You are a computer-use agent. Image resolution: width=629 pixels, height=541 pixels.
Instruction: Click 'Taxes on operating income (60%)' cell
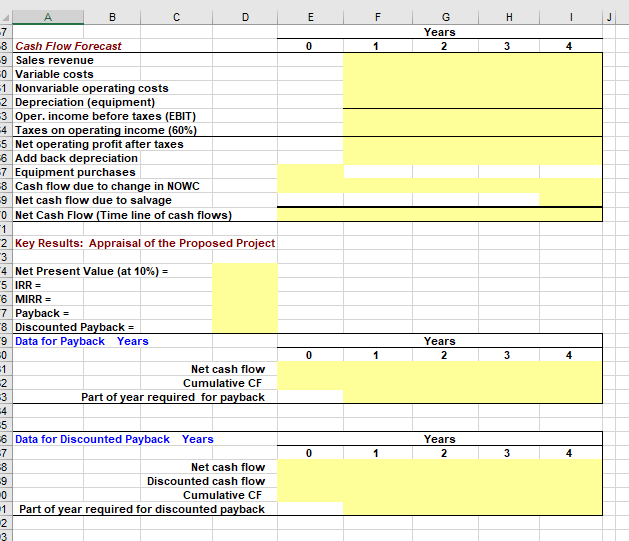[x=106, y=130]
